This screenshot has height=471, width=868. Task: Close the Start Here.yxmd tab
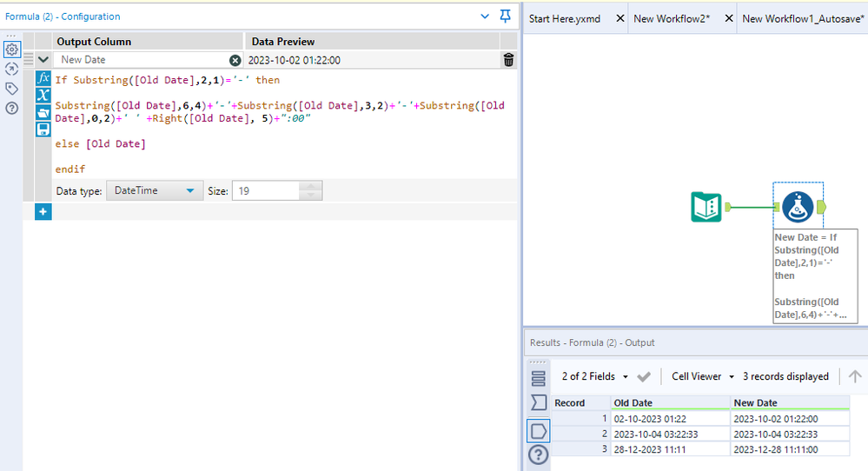pos(620,18)
